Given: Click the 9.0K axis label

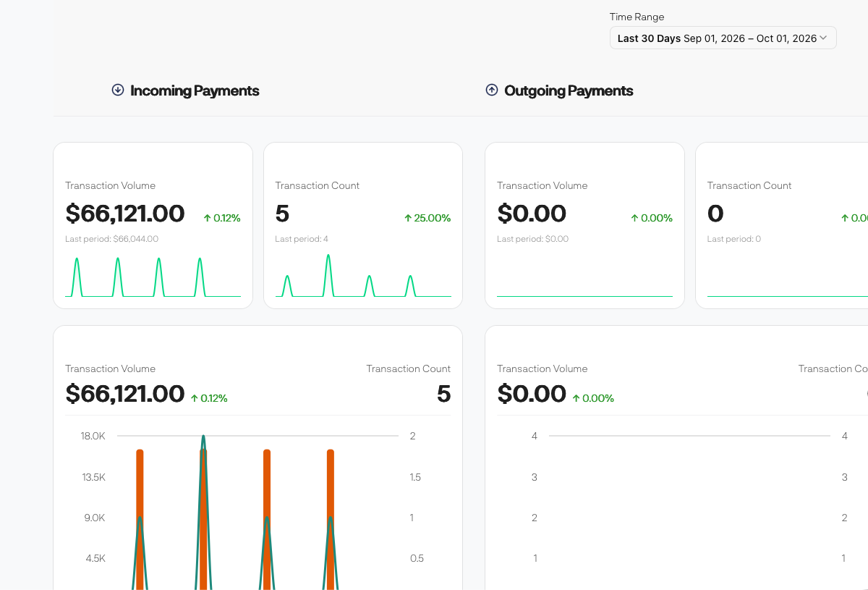Looking at the screenshot, I should coord(94,518).
